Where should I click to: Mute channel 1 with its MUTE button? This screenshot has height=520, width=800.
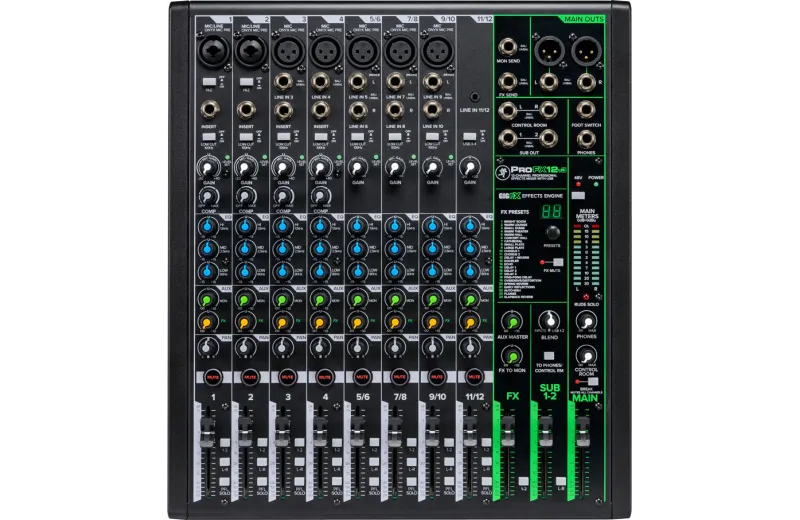click(213, 377)
